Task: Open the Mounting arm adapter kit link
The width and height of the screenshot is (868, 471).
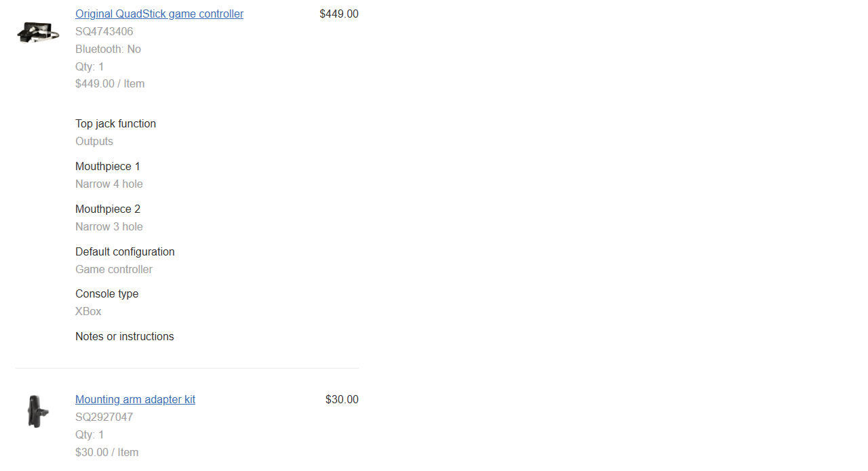Action: click(x=135, y=399)
